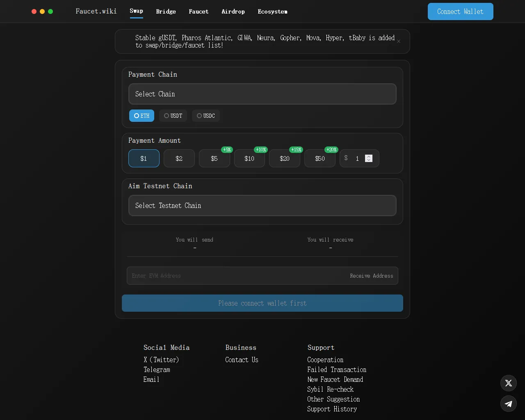Click the Connect Wallet button

(460, 11)
